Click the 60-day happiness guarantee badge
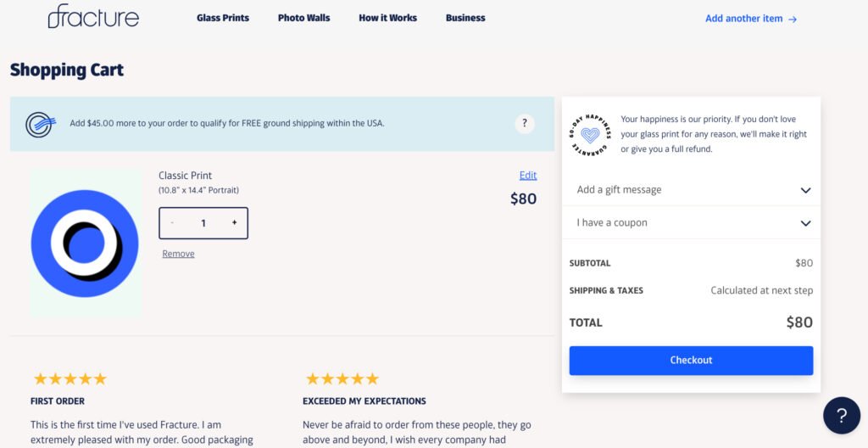The width and height of the screenshot is (868, 448). (590, 135)
